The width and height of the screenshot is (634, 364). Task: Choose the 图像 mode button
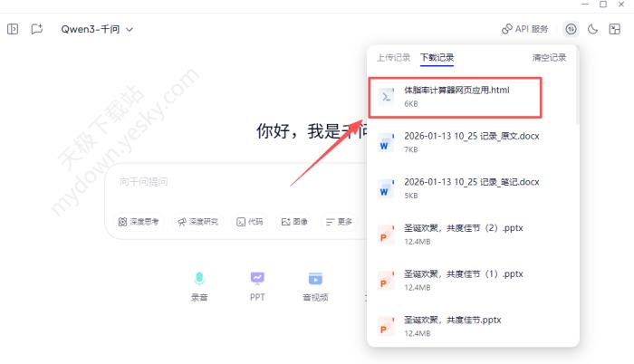(x=294, y=221)
